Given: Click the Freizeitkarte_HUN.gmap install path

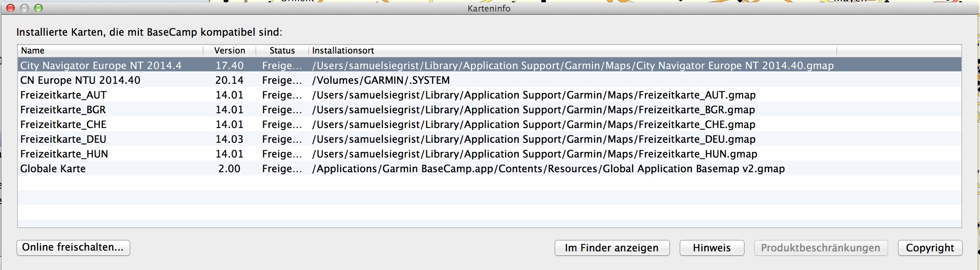Looking at the screenshot, I should click(535, 154).
